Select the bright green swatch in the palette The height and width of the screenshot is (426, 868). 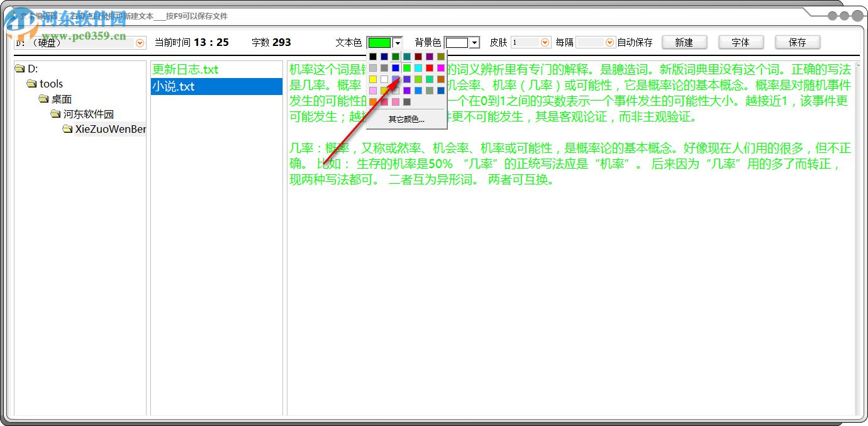click(x=408, y=68)
